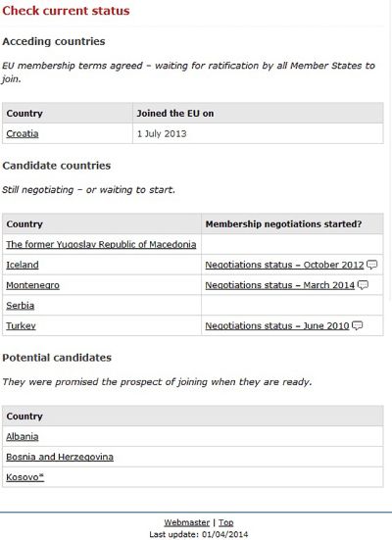Viewport: 392px width, 540px height.
Task: View Negotiations status – June 2010
Action: pos(277,325)
